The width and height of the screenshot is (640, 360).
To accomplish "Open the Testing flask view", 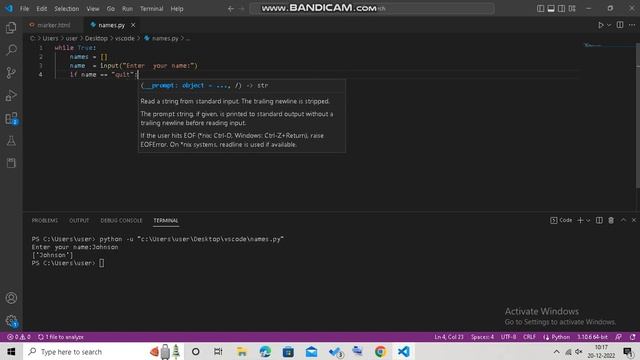I will point(11,141).
